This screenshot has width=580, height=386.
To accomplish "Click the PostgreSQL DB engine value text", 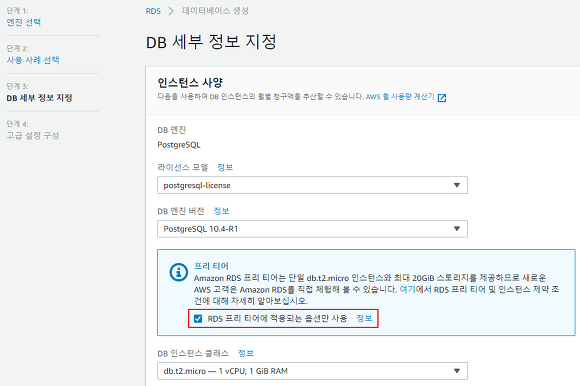I will (x=179, y=145).
